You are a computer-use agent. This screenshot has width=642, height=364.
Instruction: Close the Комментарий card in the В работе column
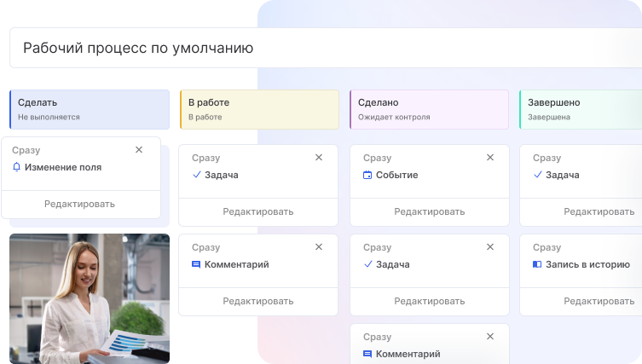click(319, 247)
